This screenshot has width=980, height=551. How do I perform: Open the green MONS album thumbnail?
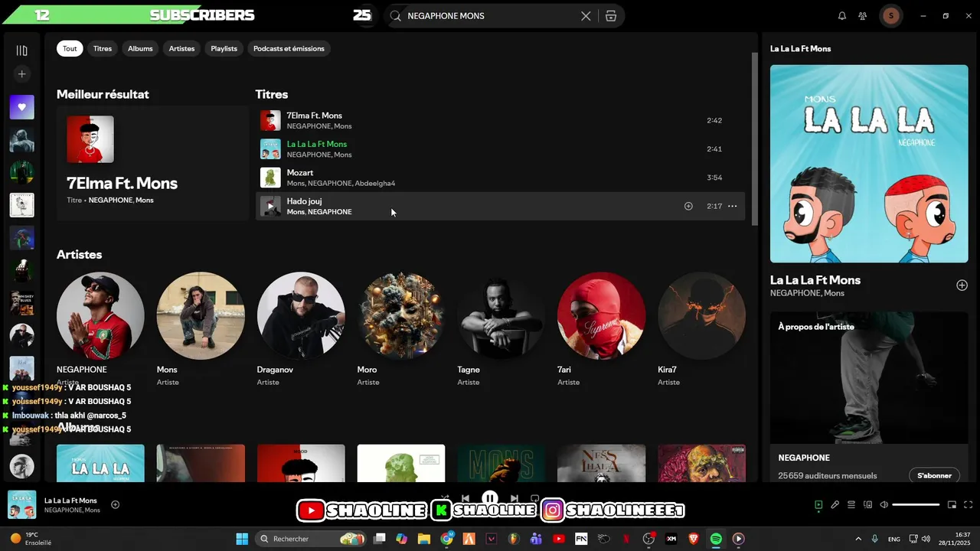pos(501,463)
